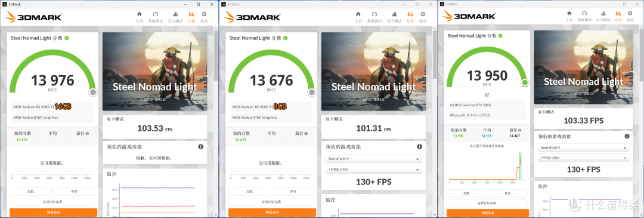Open Battlefield V game dropdown in RTX 5060 window

584,148
